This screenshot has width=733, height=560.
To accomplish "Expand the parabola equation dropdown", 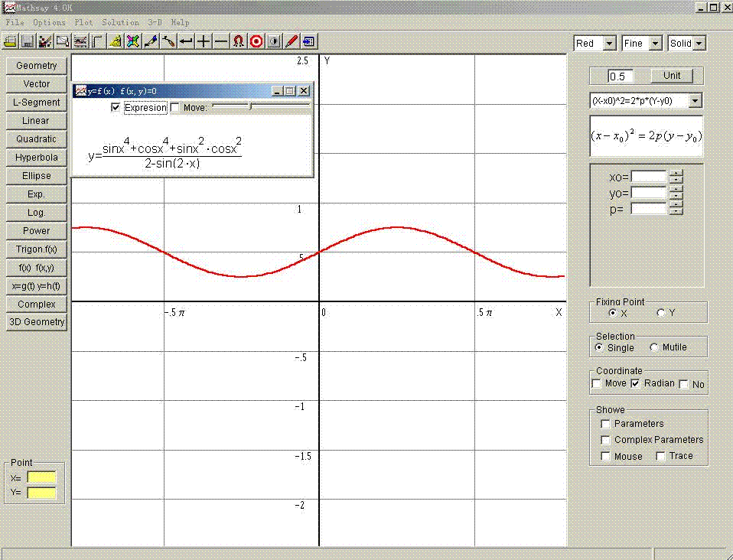I will [x=696, y=101].
